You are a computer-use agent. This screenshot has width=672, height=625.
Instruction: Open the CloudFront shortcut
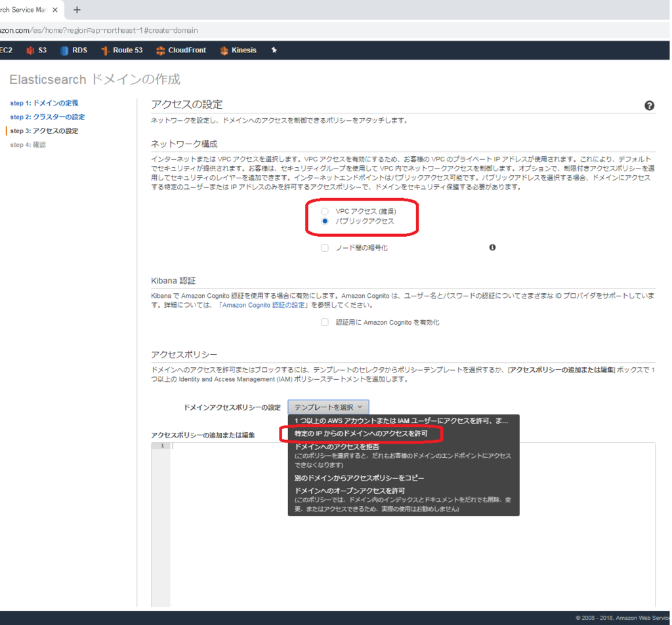[x=181, y=50]
